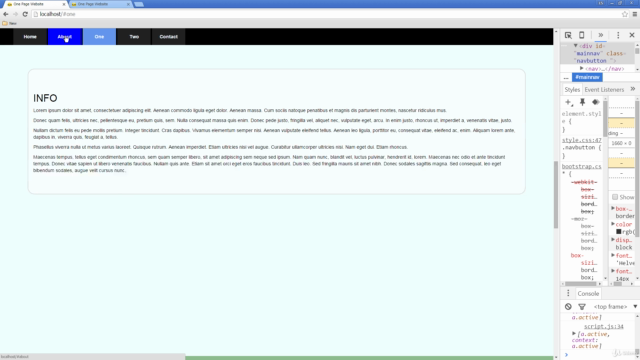Close the second browser tab
Viewport: 640px width, 360px height.
(128, 4)
